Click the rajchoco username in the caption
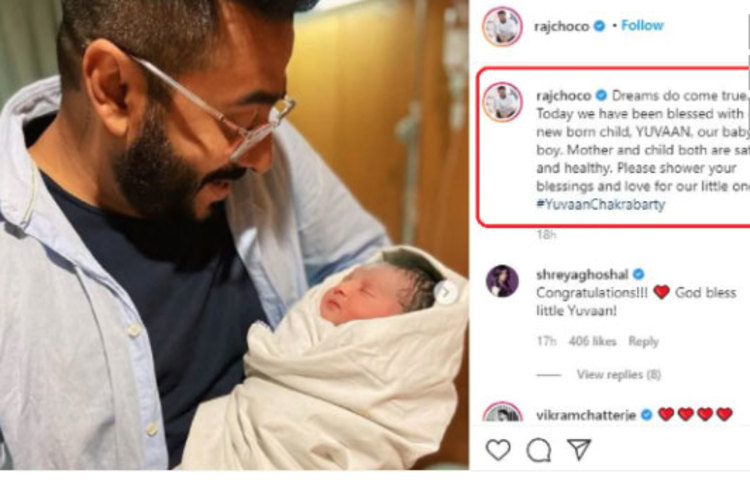This screenshot has width=750, height=480. [x=563, y=96]
